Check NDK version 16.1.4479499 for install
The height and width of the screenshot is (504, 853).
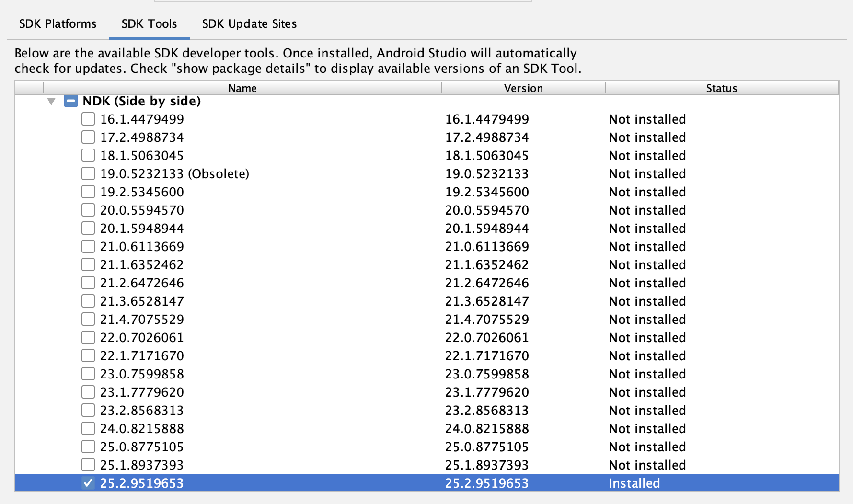click(88, 119)
